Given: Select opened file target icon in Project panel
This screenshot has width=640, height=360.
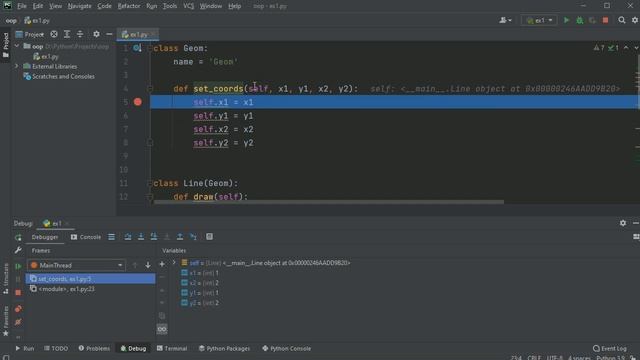Looking at the screenshot, I should coord(54,34).
